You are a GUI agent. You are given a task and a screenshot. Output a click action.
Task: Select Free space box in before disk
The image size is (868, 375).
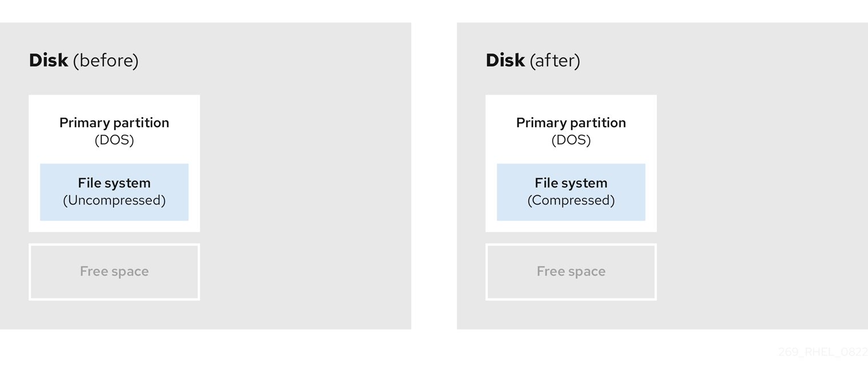point(114,272)
